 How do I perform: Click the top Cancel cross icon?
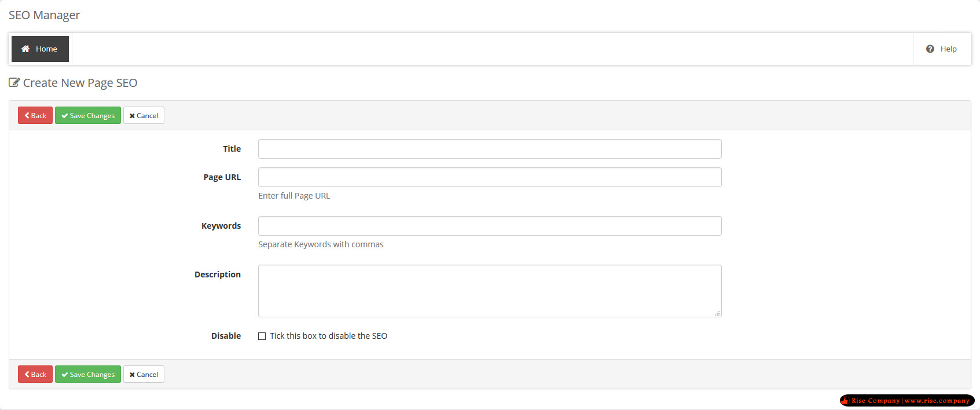tap(132, 116)
